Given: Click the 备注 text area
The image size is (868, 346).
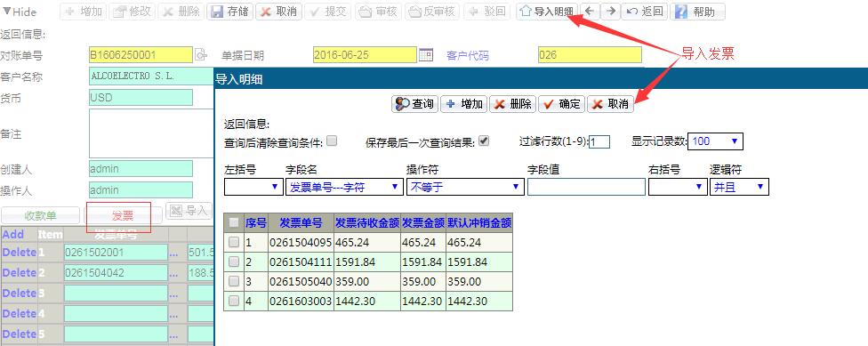Looking at the screenshot, I should tap(151, 133).
